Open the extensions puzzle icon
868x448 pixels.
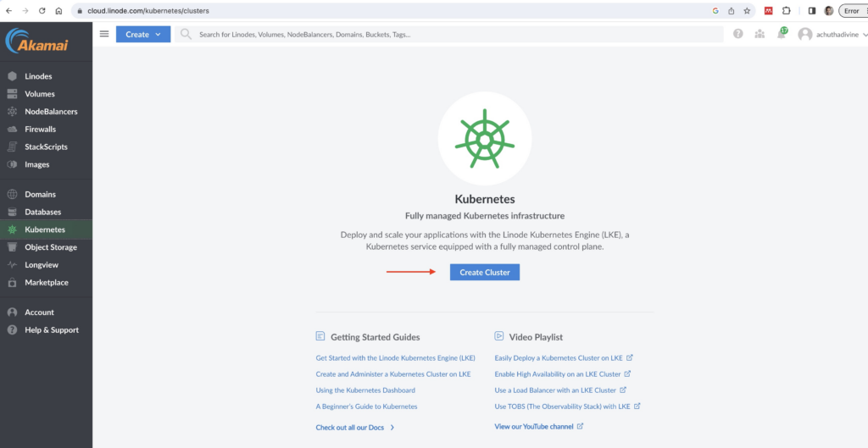coord(786,10)
